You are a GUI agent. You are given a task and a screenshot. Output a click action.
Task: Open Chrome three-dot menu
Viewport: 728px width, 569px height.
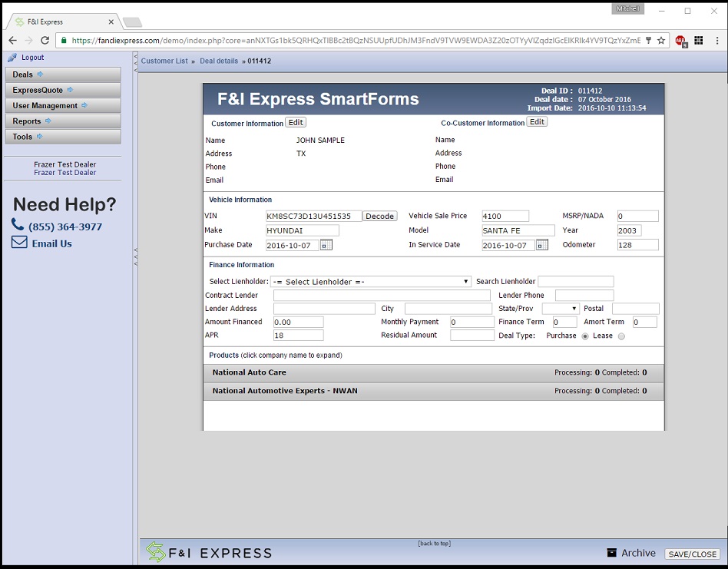pos(716,41)
